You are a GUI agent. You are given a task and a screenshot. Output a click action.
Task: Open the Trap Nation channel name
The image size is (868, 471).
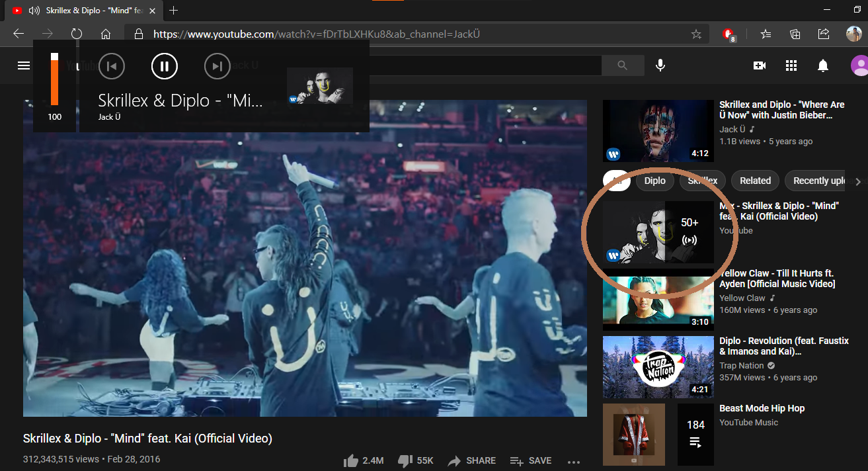742,365
